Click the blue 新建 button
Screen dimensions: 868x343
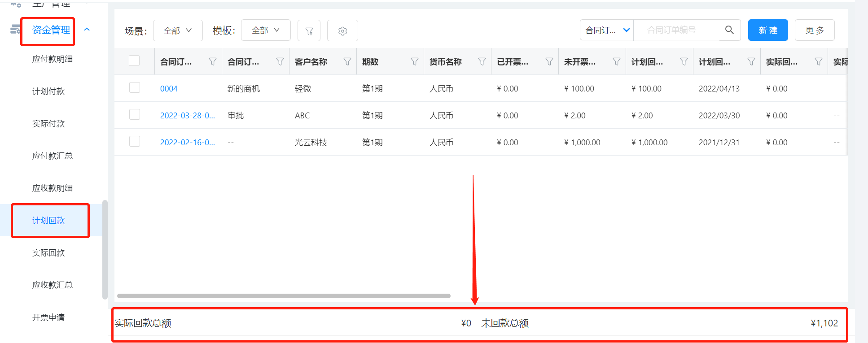click(768, 30)
